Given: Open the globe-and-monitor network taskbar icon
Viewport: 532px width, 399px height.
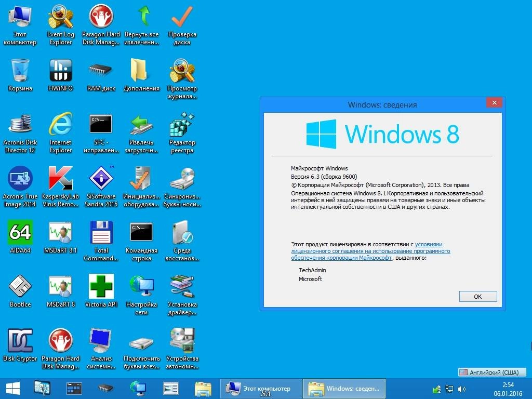Looking at the screenshot, I should click(x=138, y=388).
